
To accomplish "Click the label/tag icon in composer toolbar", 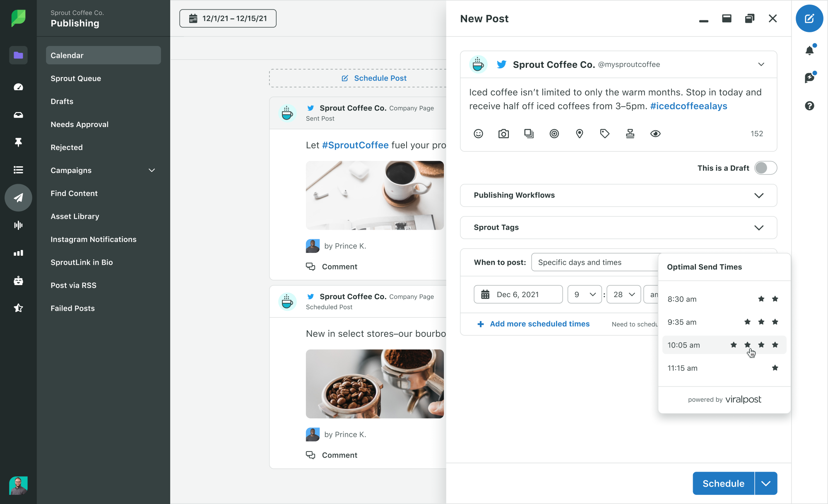I will [x=605, y=134].
